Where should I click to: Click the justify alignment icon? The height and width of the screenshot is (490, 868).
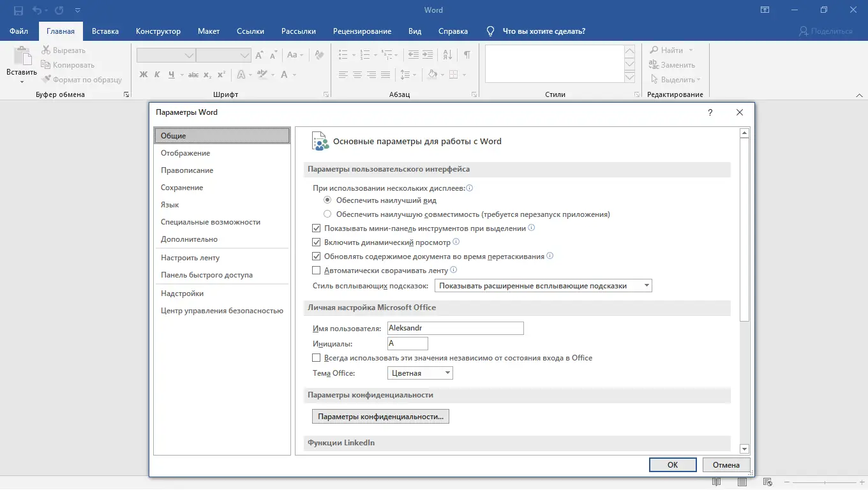coord(385,75)
